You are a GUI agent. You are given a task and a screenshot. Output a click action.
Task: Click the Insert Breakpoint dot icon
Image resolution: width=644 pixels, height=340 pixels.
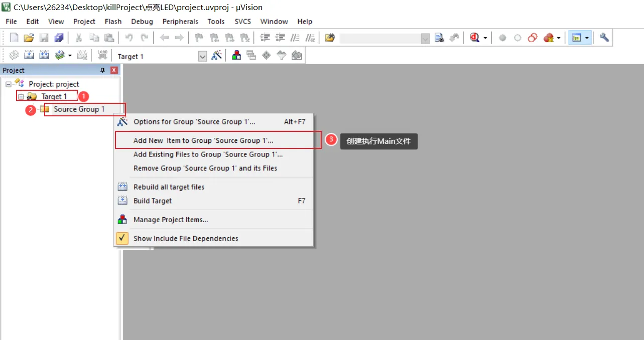502,38
